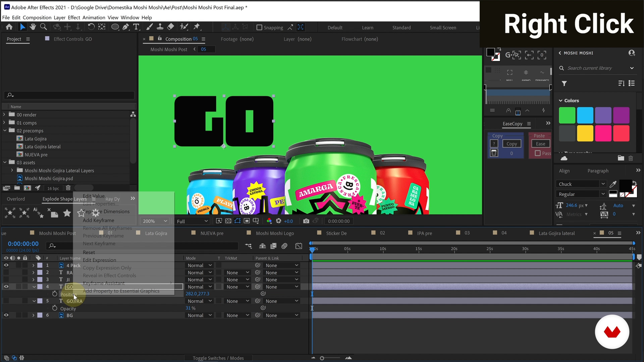Enable Frame Blending switch in timeline
Screen dimensions: 644x362
coord(273,246)
